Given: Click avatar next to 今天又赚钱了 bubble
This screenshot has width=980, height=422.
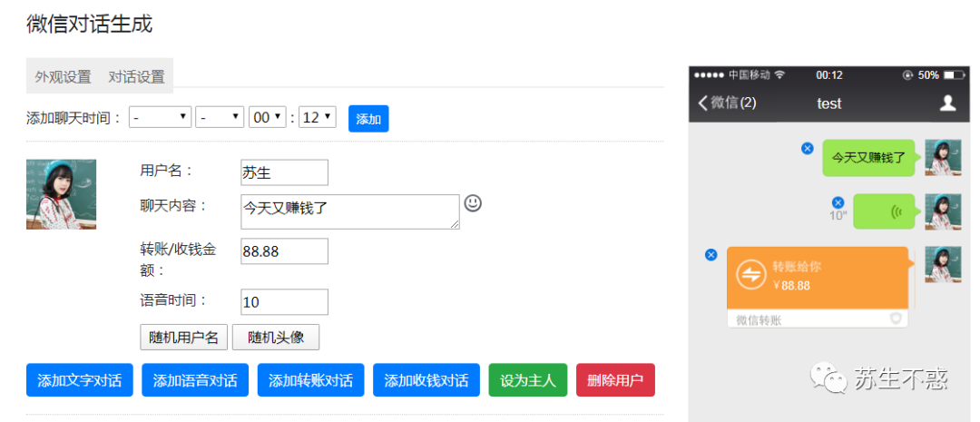Looking at the screenshot, I should (x=943, y=157).
